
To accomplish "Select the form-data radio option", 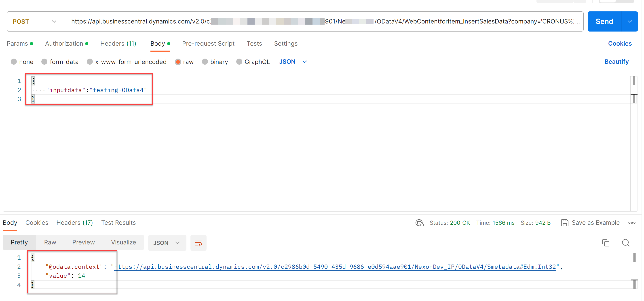I will coord(44,62).
